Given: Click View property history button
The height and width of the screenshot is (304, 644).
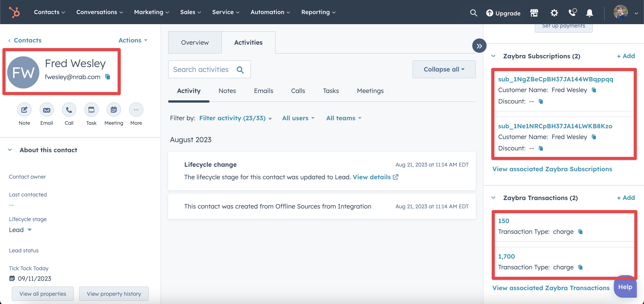Looking at the screenshot, I should 114,294.
